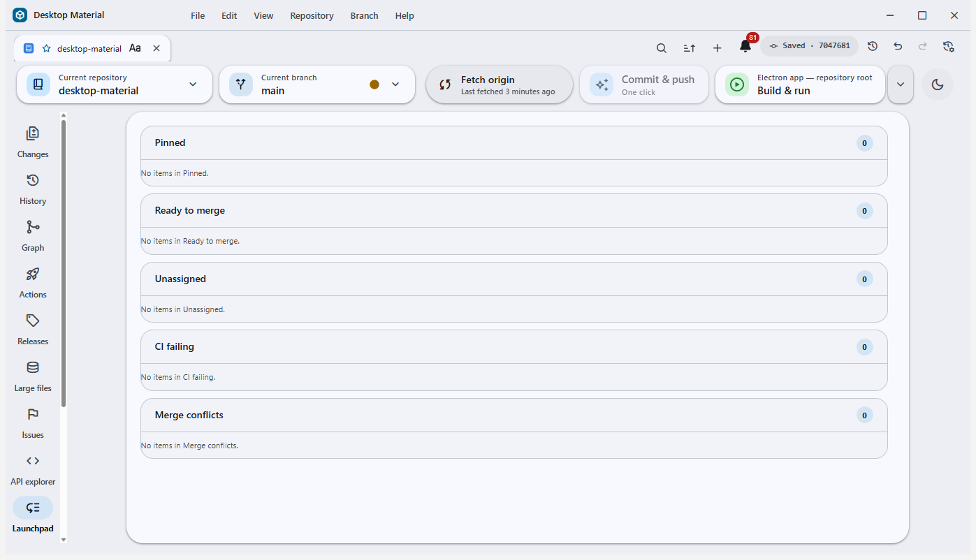Click Fetch origin button
The image size is (976, 560).
(500, 84)
